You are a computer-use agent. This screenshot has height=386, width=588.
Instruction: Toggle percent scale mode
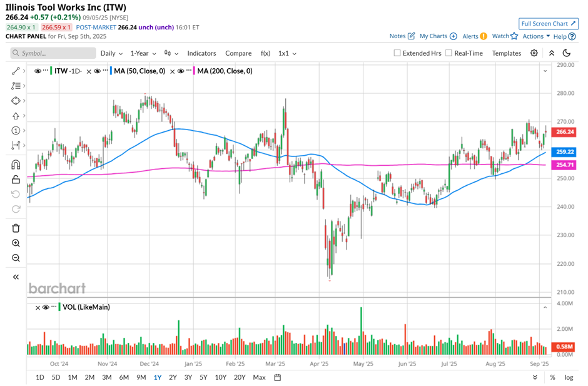pos(552,377)
